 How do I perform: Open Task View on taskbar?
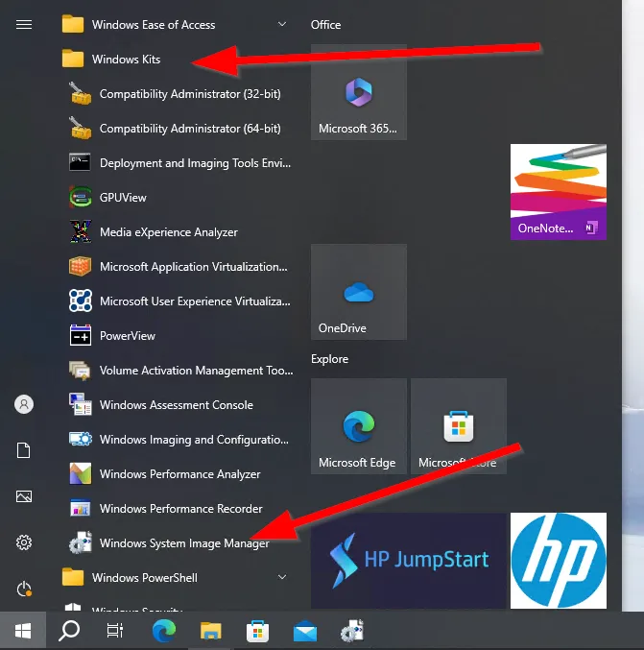pos(115,631)
